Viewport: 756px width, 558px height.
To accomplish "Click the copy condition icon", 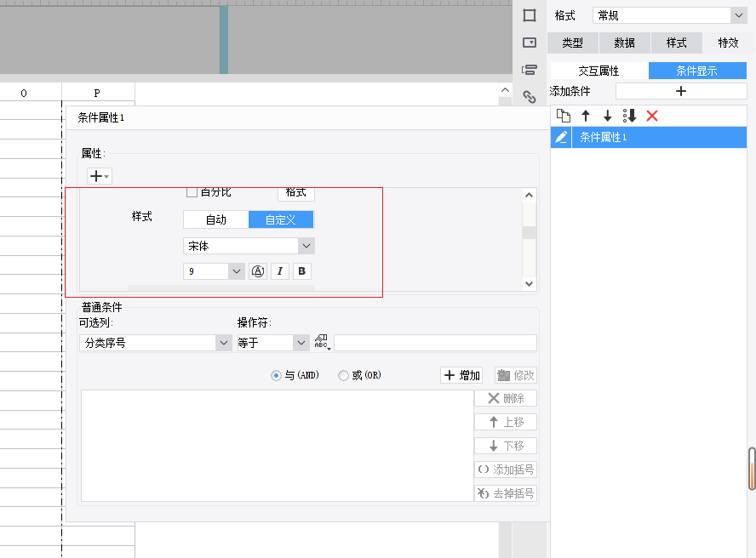I will [562, 116].
